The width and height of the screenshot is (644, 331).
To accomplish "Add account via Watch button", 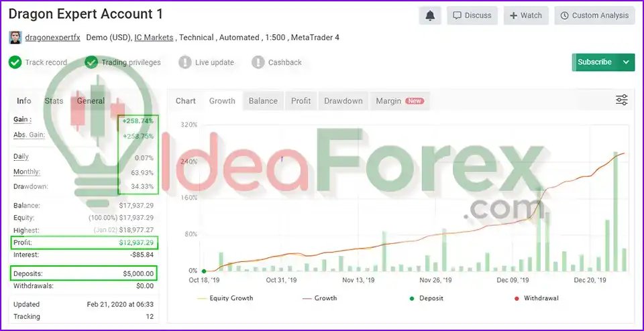I will click(x=526, y=15).
